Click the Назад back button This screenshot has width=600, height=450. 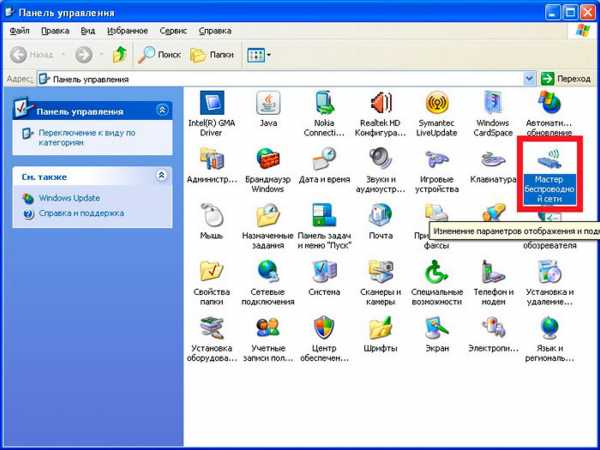coord(31,55)
